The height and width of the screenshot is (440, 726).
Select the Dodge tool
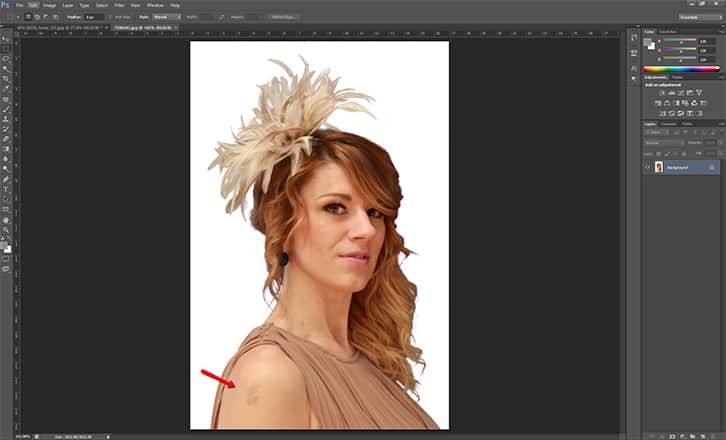[6, 169]
